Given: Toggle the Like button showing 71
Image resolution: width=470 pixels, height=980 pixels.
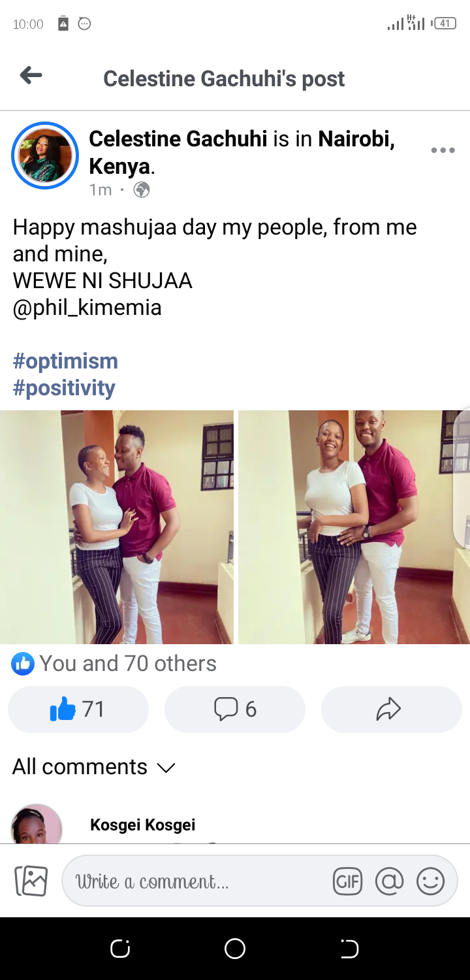Looking at the screenshot, I should [78, 709].
